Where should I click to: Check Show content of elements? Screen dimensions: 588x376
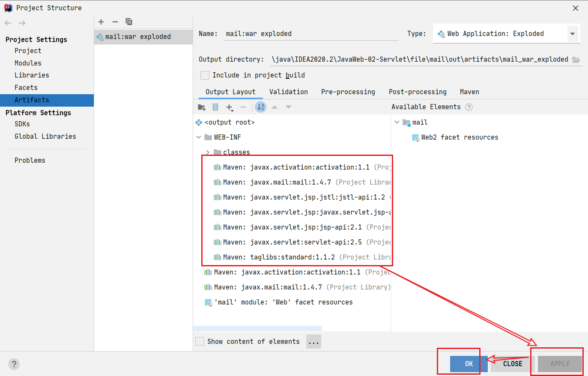200,341
